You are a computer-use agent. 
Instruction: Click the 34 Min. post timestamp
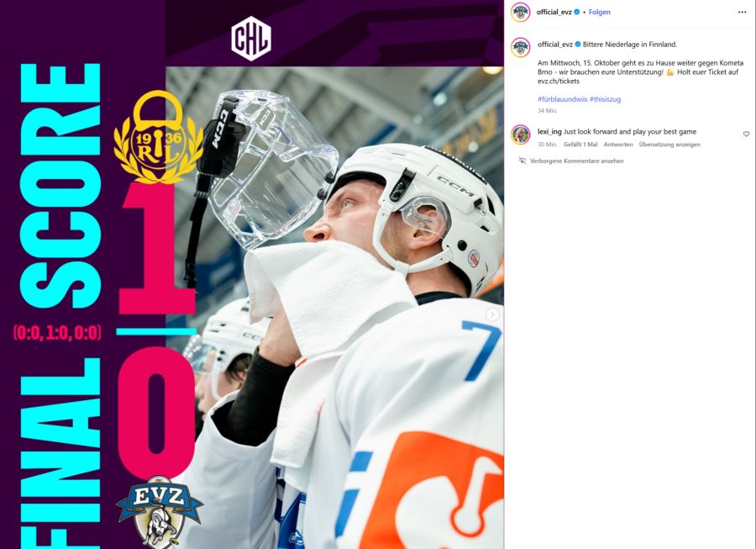(547, 110)
